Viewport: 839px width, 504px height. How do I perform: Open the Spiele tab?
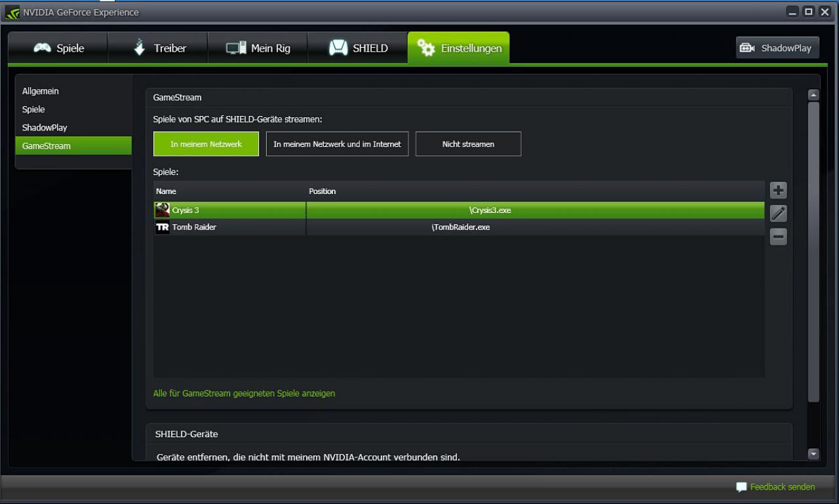coord(58,48)
